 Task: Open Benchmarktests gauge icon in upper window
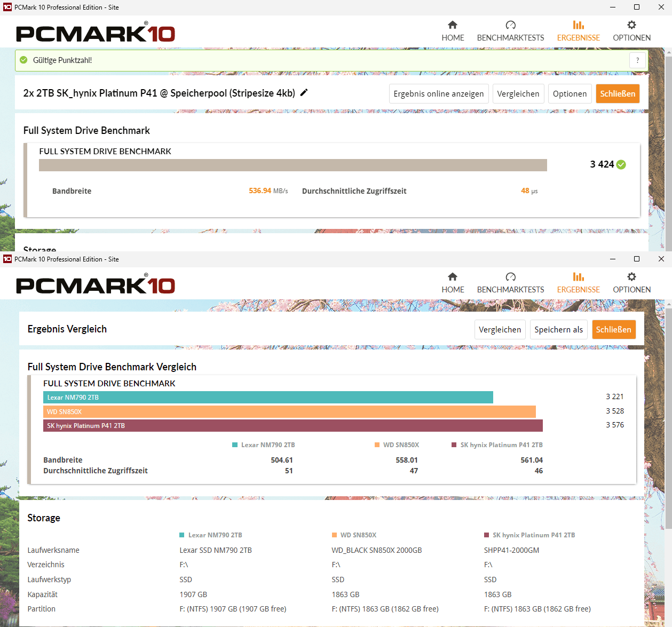coord(511,25)
